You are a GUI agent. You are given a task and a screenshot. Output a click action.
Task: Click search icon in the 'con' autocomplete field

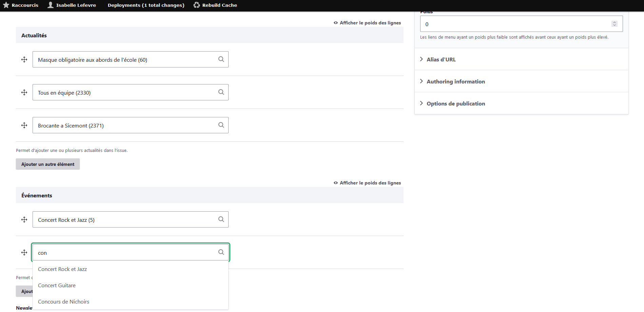pyautogui.click(x=221, y=252)
